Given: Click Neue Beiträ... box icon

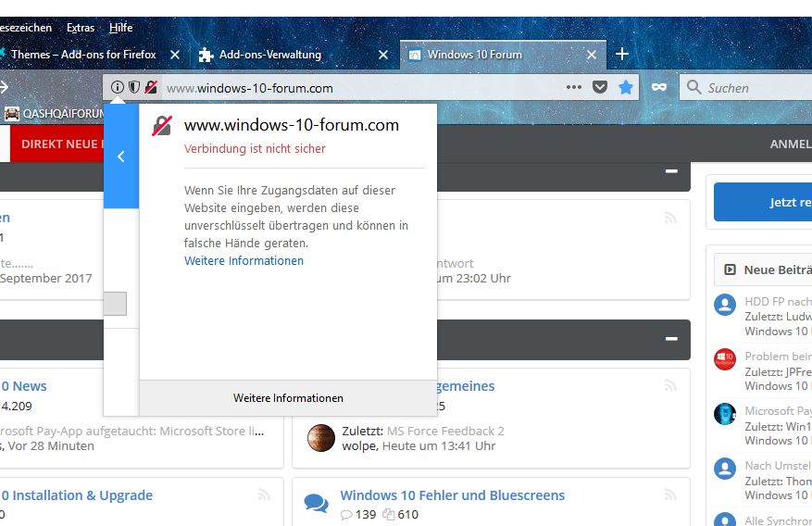Looking at the screenshot, I should tap(730, 269).
